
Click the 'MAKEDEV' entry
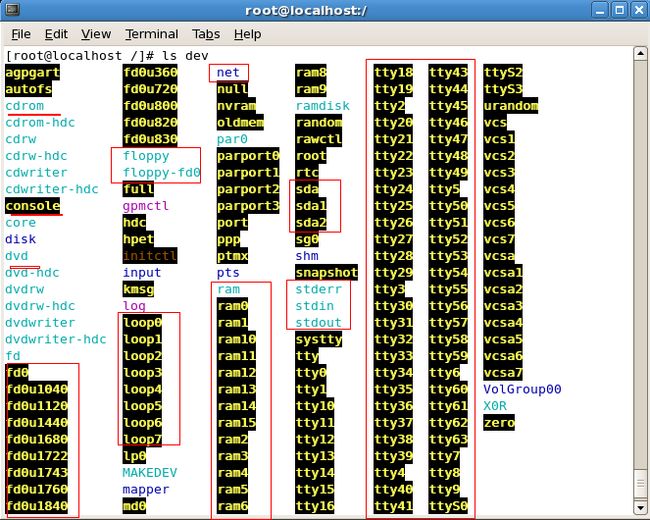pyautogui.click(x=150, y=472)
